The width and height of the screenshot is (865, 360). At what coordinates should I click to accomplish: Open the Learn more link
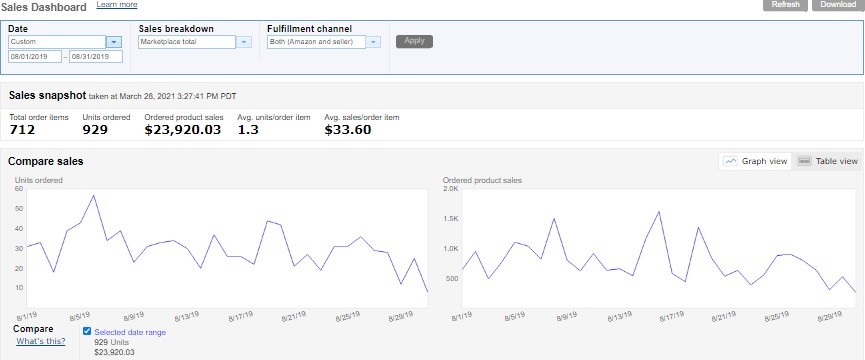(117, 5)
